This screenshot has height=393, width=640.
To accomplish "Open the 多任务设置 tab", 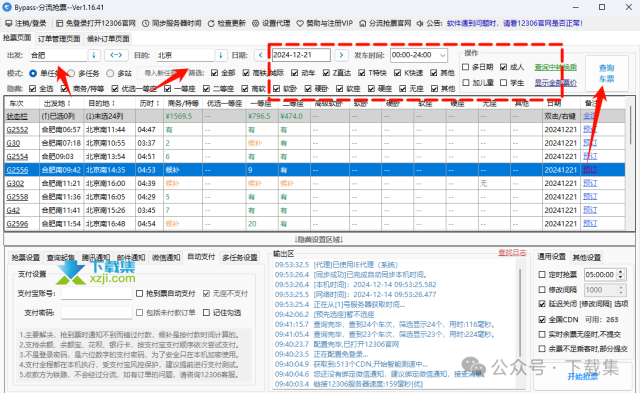I will pos(240,258).
